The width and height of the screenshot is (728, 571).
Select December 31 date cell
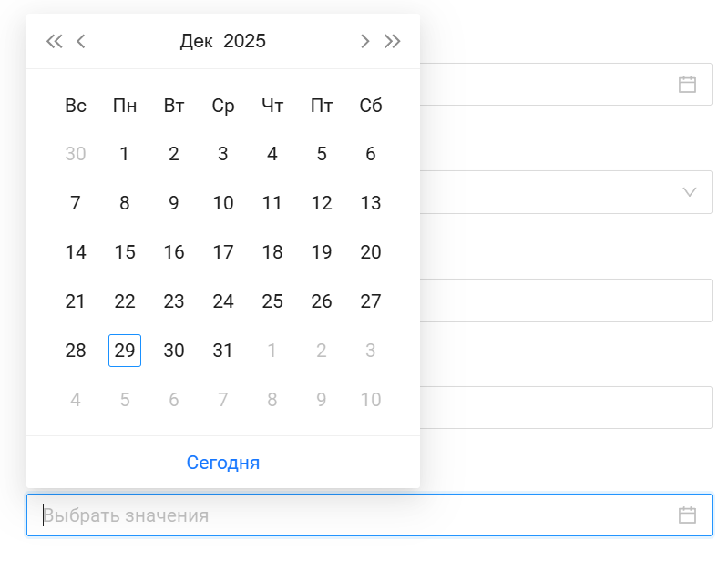(223, 351)
